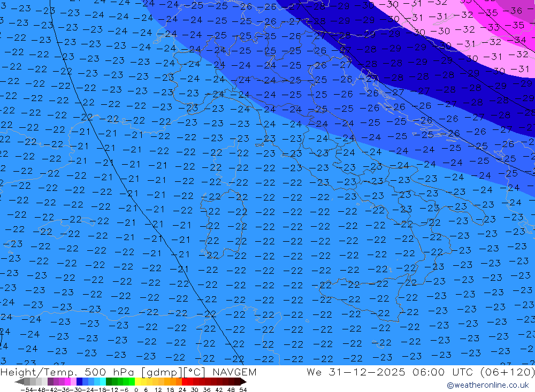Click the right arrow tip of the color legend
The width and height of the screenshot is (535, 392).
click(243, 382)
